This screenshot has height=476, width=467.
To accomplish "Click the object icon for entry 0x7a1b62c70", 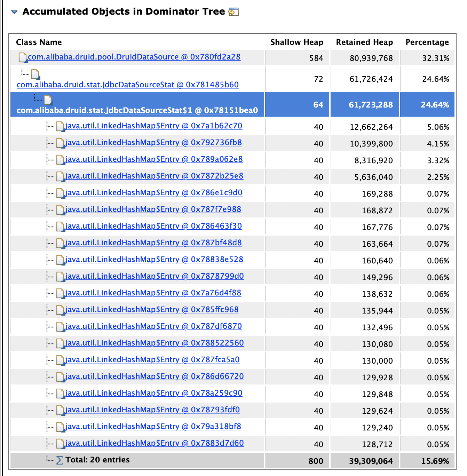I will [61, 126].
